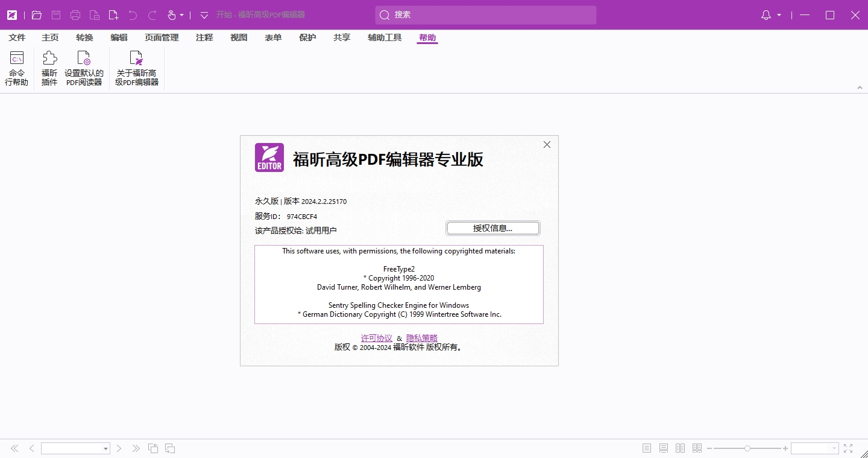Click the EDITOR logo in About dialog
This screenshot has width=868, height=458.
pyautogui.click(x=269, y=157)
